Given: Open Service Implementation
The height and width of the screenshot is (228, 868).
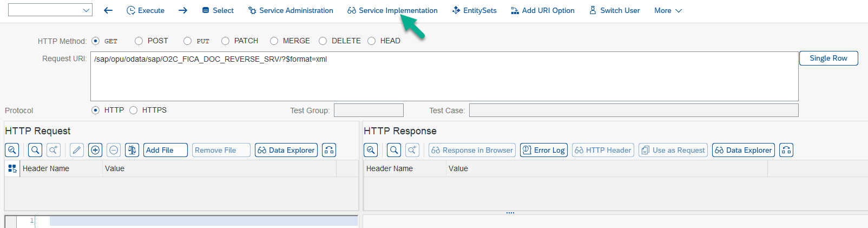Looking at the screenshot, I should click(x=392, y=10).
